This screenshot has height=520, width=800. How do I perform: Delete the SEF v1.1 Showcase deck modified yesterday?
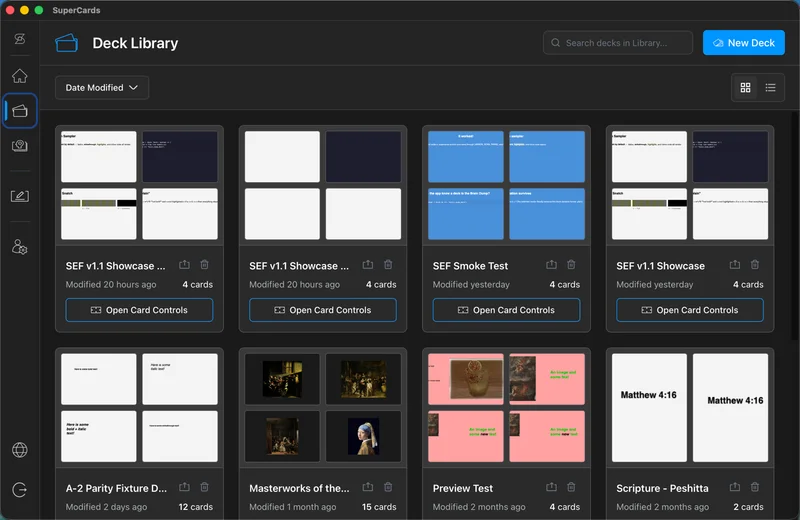[755, 264]
